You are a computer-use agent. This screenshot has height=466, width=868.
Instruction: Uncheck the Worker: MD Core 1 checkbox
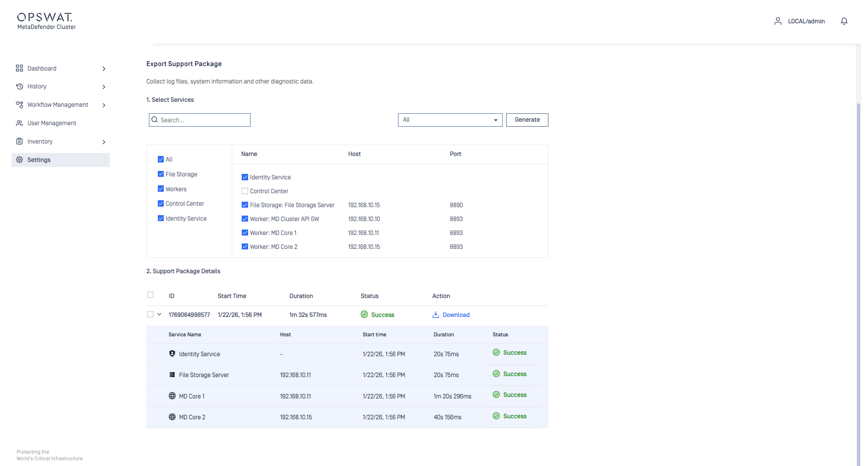point(245,233)
